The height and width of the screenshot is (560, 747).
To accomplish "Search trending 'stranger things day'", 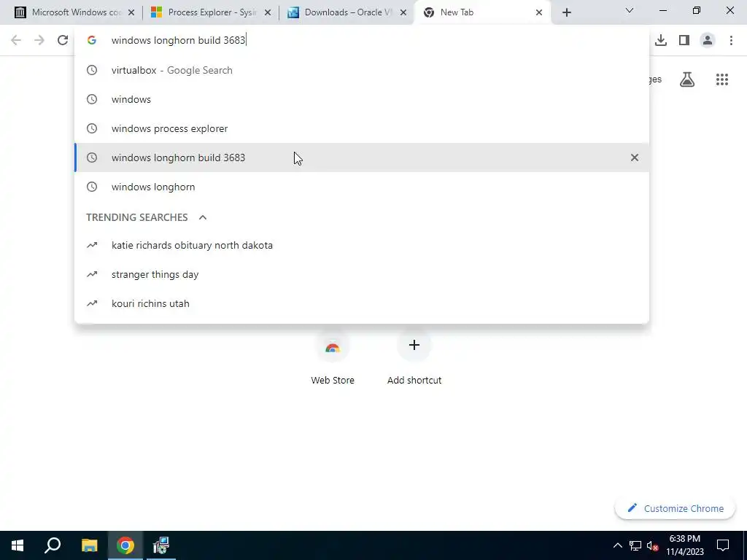I will coord(362,274).
